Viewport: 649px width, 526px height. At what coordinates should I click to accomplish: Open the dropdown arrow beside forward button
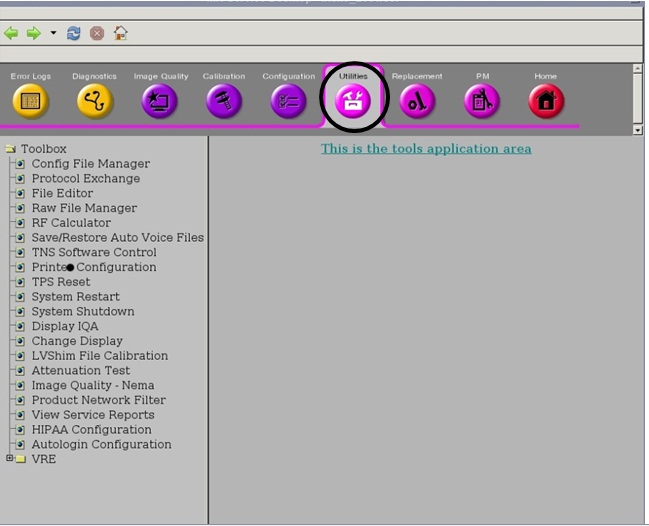click(53, 33)
